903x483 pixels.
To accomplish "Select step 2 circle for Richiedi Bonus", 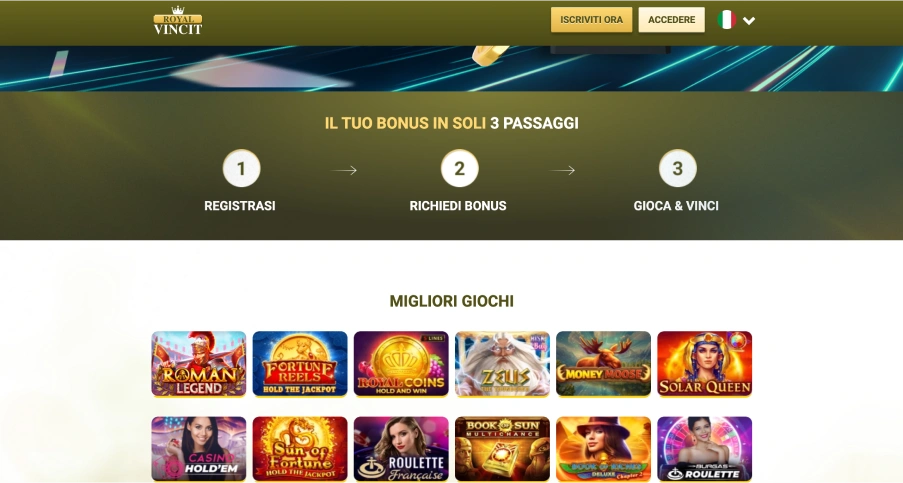I will click(460, 169).
